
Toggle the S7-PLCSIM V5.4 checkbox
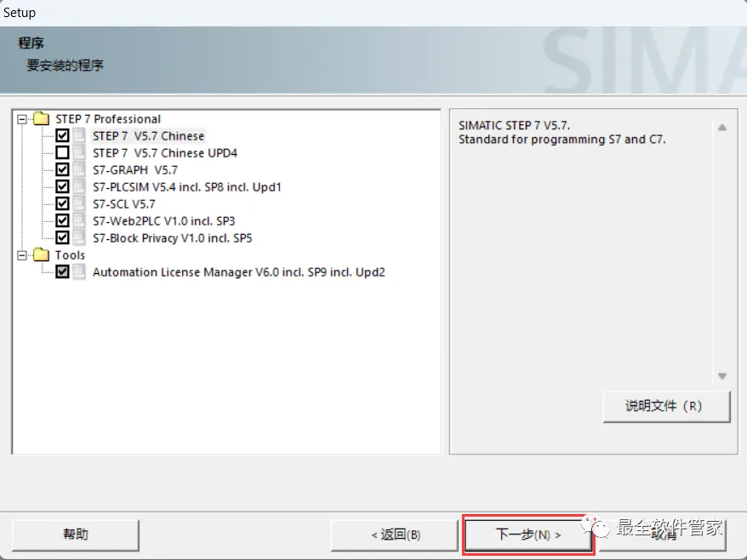[x=62, y=186]
